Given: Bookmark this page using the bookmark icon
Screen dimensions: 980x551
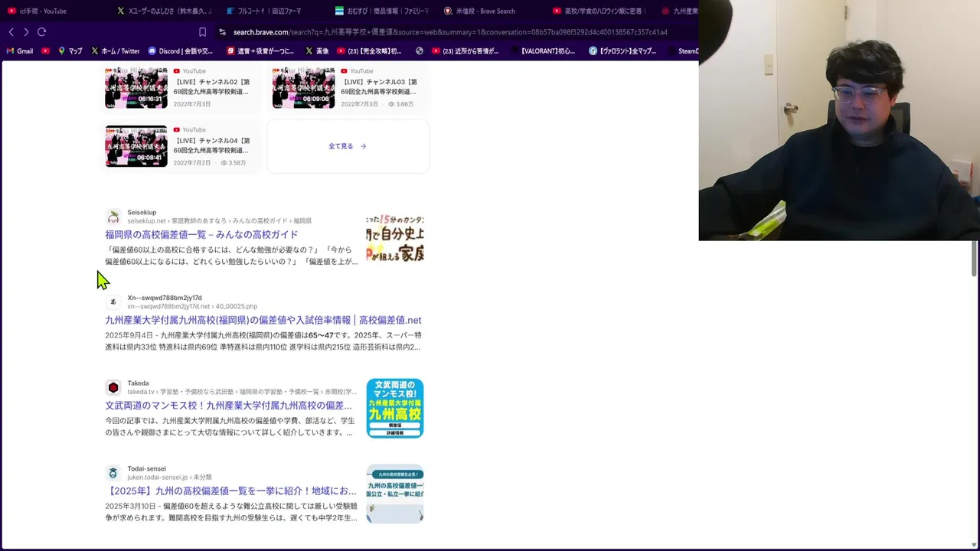Looking at the screenshot, I should [202, 32].
